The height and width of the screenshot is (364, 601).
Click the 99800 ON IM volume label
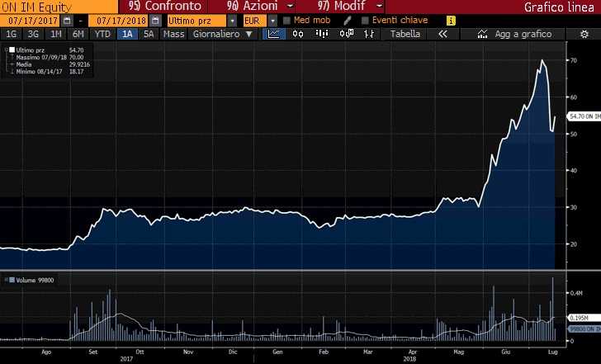[584, 329]
